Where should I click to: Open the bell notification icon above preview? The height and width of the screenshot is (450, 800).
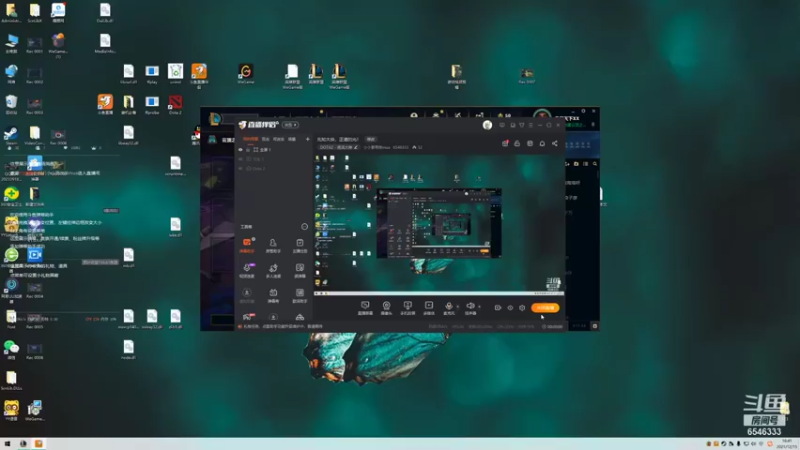pos(542,143)
